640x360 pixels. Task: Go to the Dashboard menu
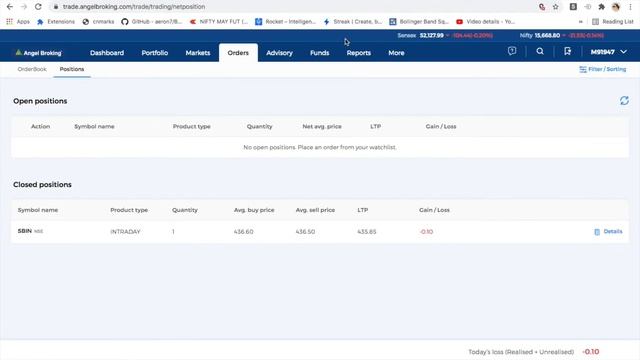tap(107, 53)
